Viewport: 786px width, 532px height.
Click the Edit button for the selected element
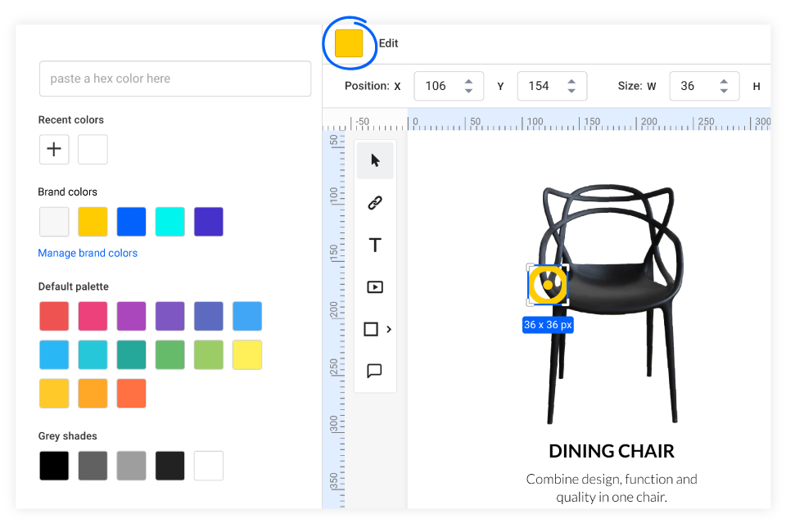[388, 43]
